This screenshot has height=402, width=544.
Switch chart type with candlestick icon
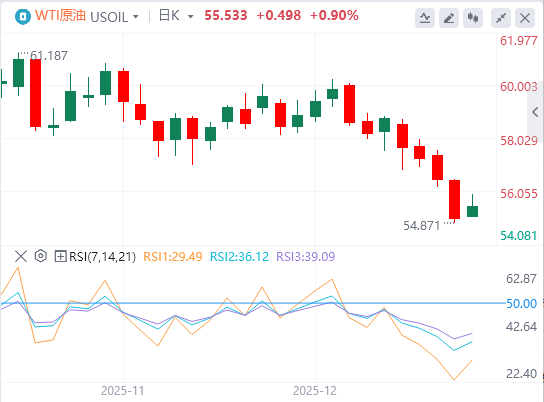coord(473,18)
